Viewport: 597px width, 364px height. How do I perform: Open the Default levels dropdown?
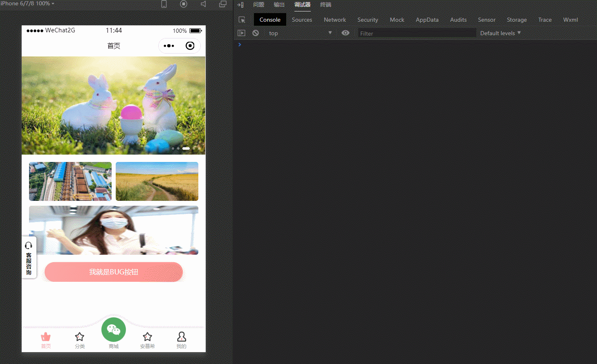pyautogui.click(x=500, y=33)
